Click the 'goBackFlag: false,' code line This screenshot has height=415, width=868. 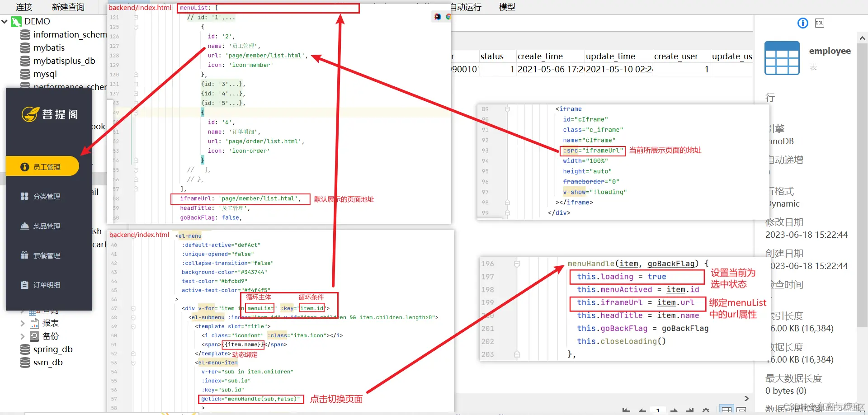coord(211,217)
